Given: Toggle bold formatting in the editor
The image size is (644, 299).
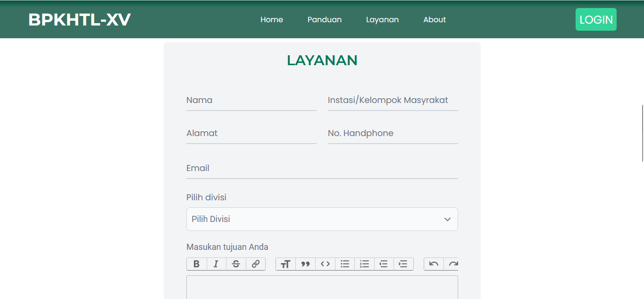Looking at the screenshot, I should (197, 264).
